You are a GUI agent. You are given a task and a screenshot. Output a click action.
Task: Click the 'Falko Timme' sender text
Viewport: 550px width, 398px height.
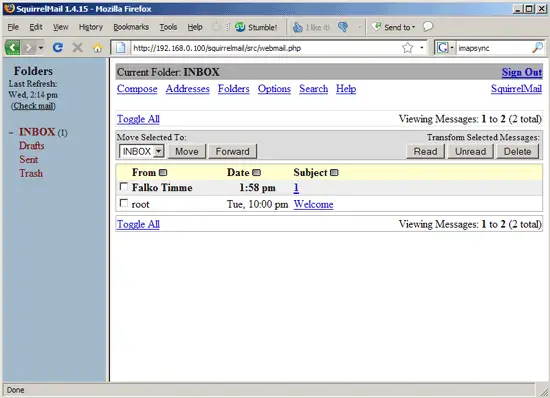tap(162, 188)
